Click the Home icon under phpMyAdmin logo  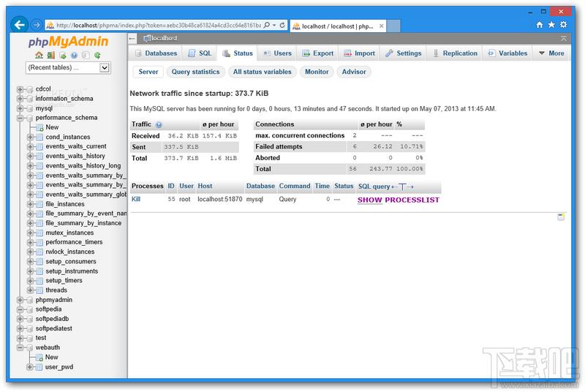pyautogui.click(x=39, y=55)
